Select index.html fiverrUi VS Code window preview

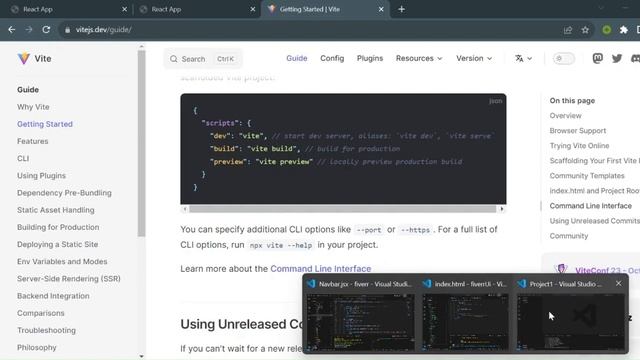click(x=466, y=315)
